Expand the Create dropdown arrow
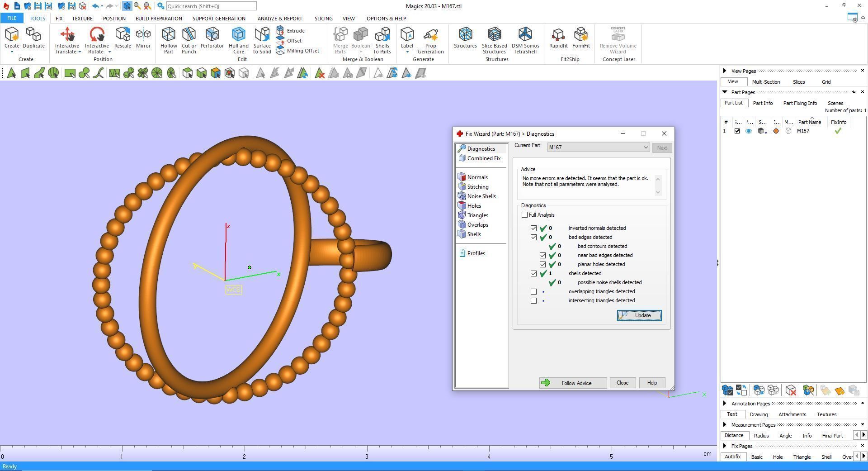 tap(12, 52)
